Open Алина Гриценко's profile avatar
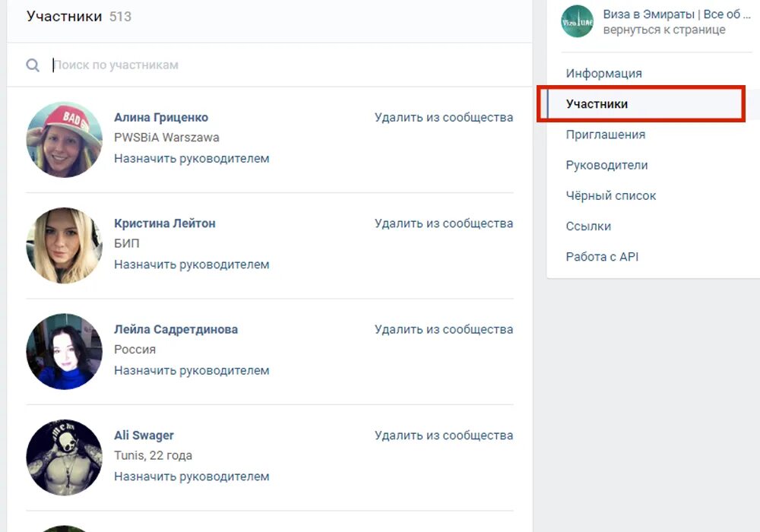Screen dimensions: 760x532 pyautogui.click(x=64, y=140)
